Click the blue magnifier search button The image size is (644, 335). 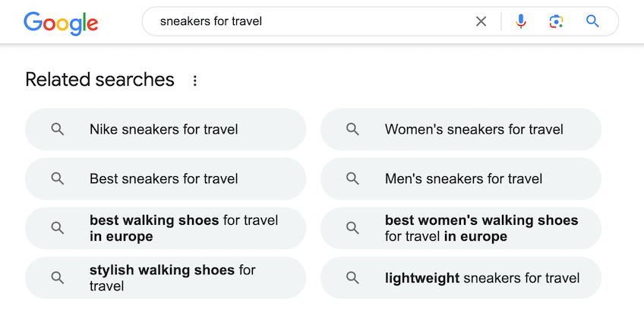(x=592, y=21)
